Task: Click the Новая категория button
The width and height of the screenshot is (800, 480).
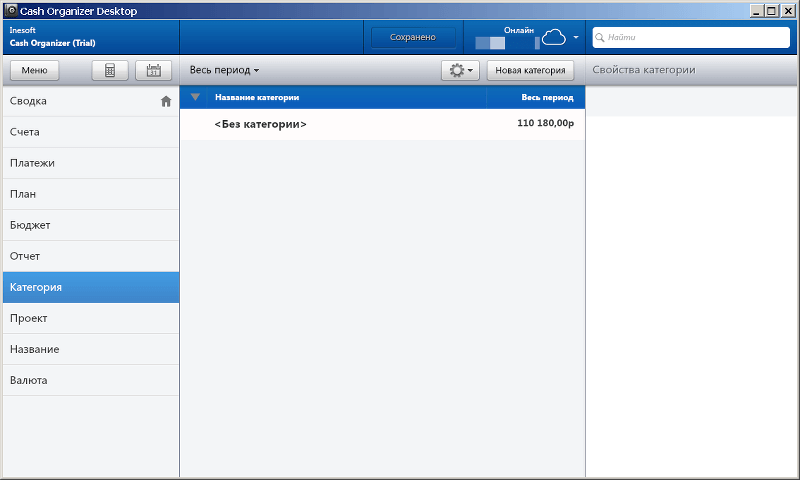Action: [530, 70]
